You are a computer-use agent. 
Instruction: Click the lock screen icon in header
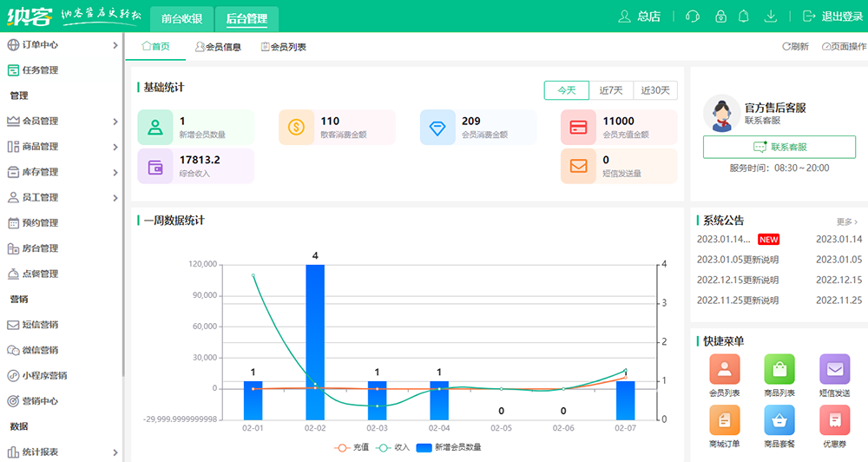pos(720,16)
